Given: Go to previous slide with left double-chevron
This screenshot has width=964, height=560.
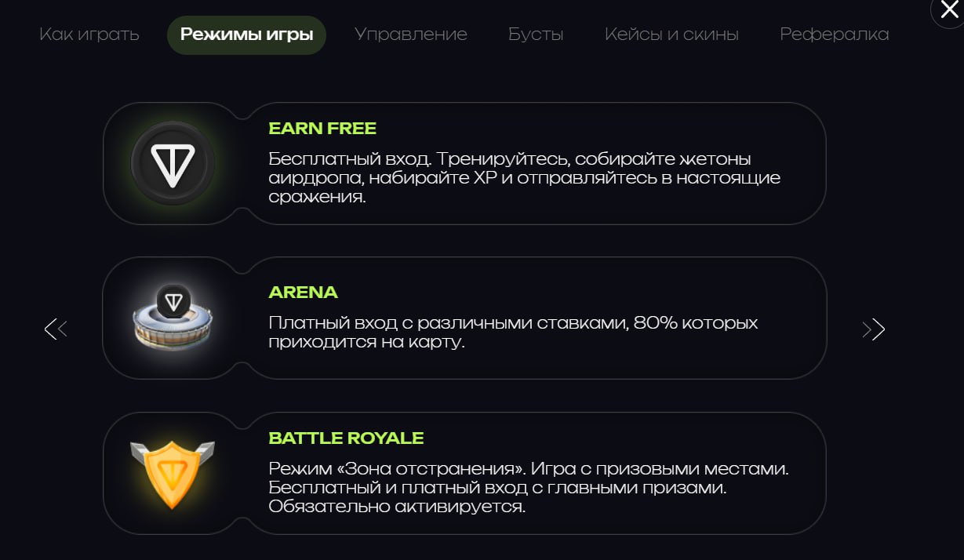Looking at the screenshot, I should (56, 329).
